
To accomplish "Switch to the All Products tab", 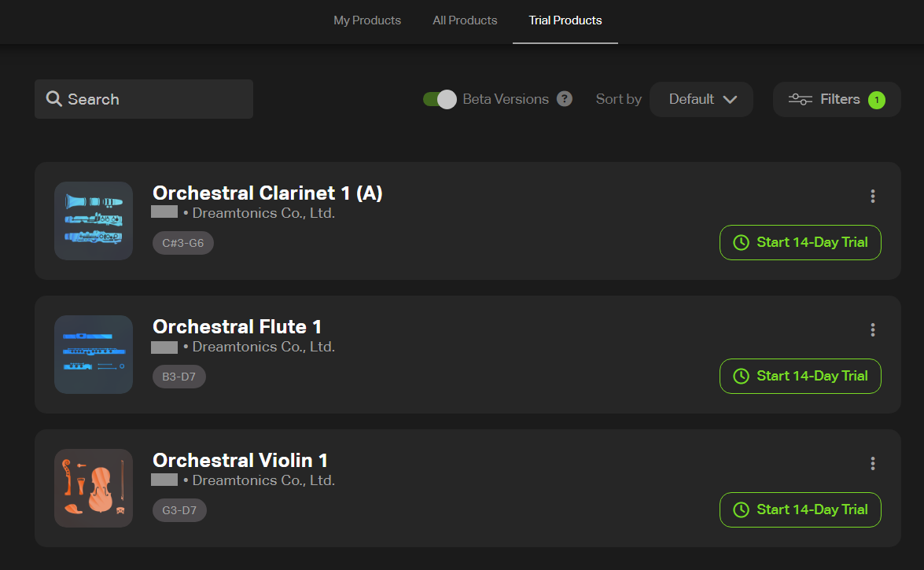I will [465, 20].
